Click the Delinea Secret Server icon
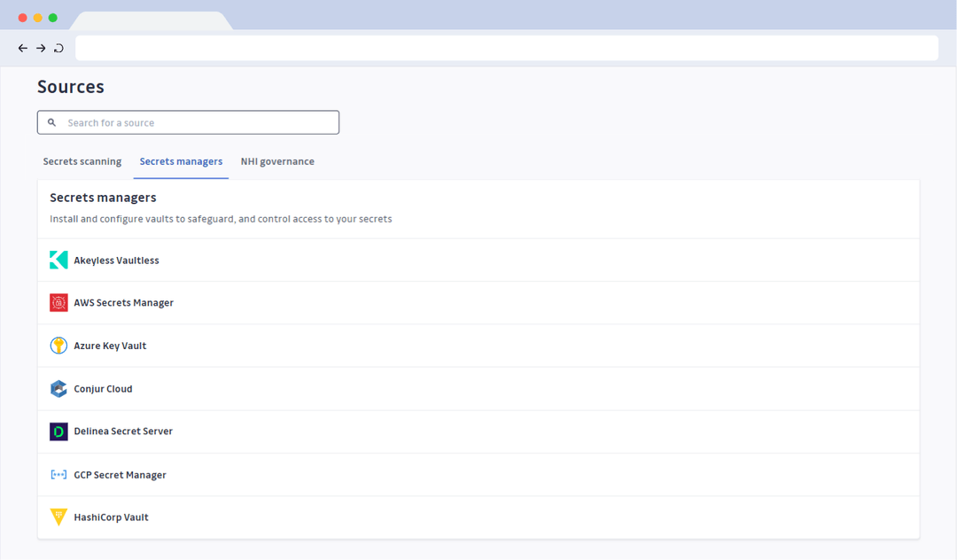Viewport: 957px width, 560px height. [x=58, y=432]
